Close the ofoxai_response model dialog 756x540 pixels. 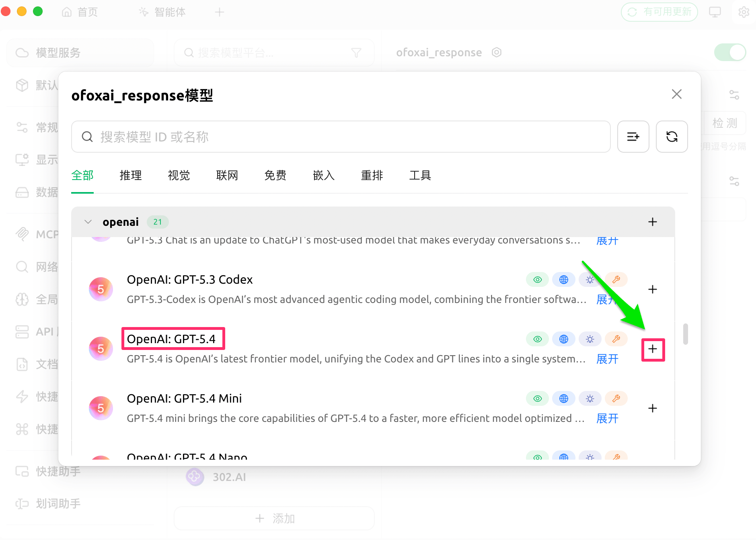pos(677,94)
